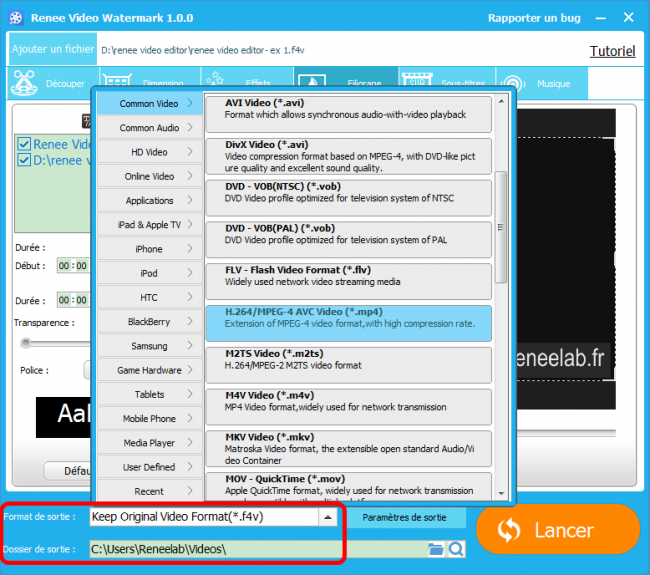The height and width of the screenshot is (575, 650).
Task: Expand the Common Video category
Action: [x=150, y=103]
